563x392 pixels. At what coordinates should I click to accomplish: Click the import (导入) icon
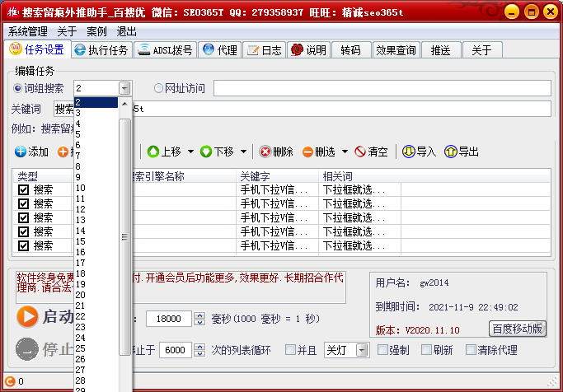408,152
